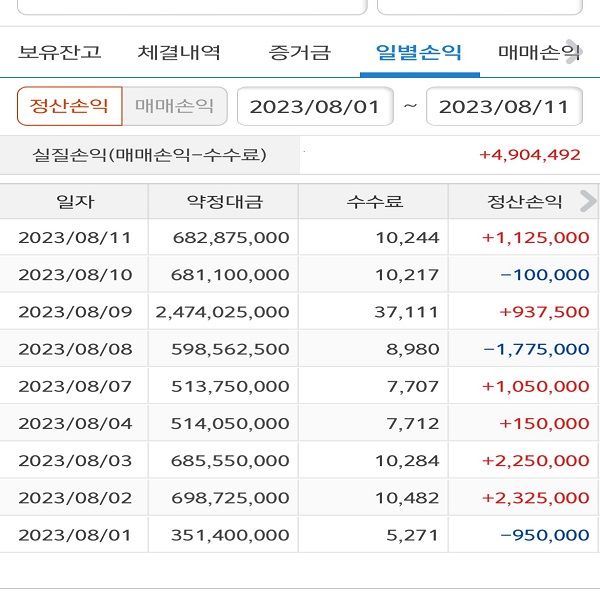Select the 2023/08/11 row
Screen dimensions: 600x600
[x=300, y=238]
